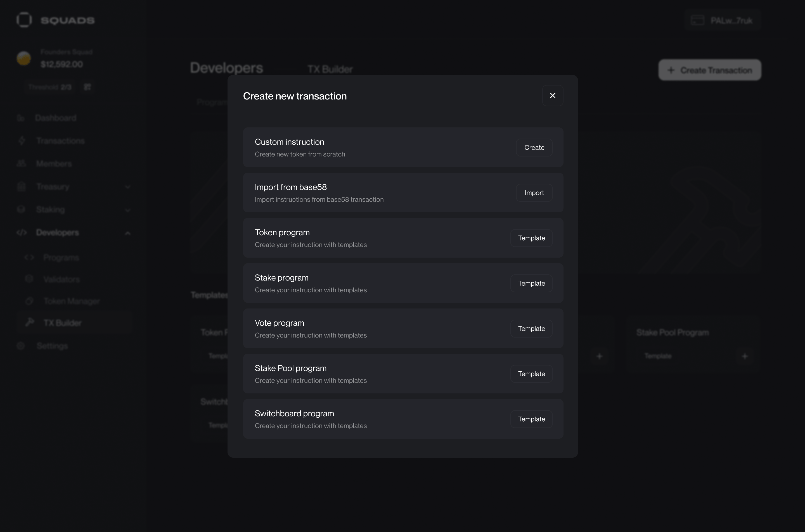Open the PALw...7ruk wallet button
Screen dimensions: 805x532
pyautogui.click(x=723, y=20)
